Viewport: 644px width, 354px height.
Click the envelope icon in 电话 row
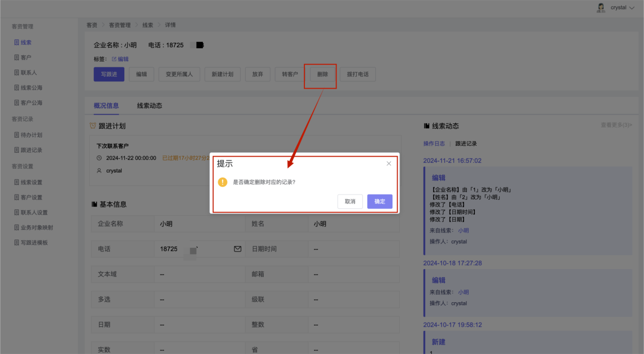pyautogui.click(x=237, y=249)
